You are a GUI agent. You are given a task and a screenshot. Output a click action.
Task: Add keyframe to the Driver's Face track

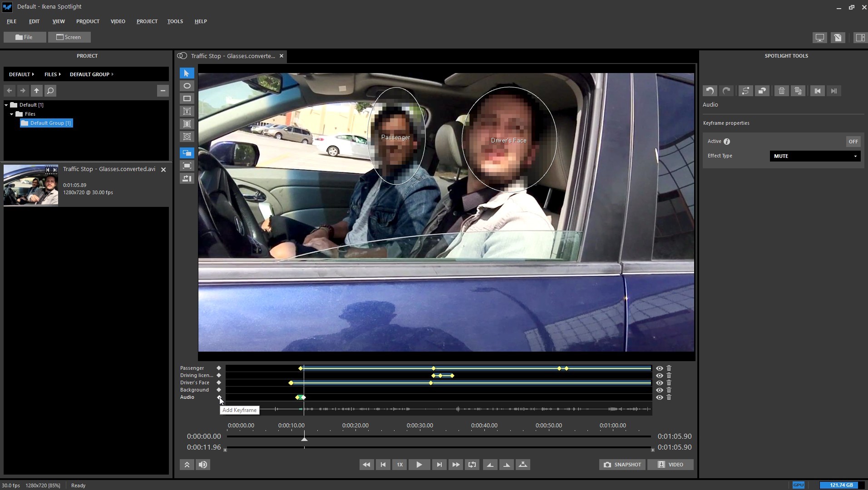[x=219, y=382]
